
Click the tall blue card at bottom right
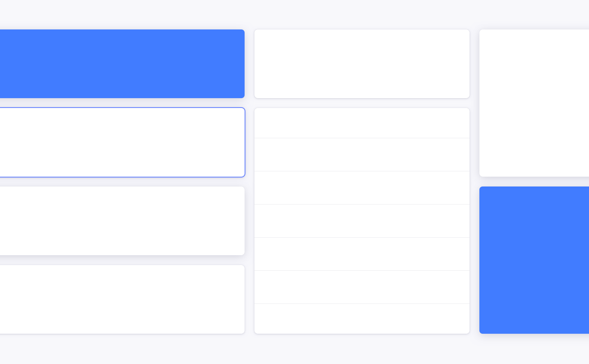click(534, 260)
